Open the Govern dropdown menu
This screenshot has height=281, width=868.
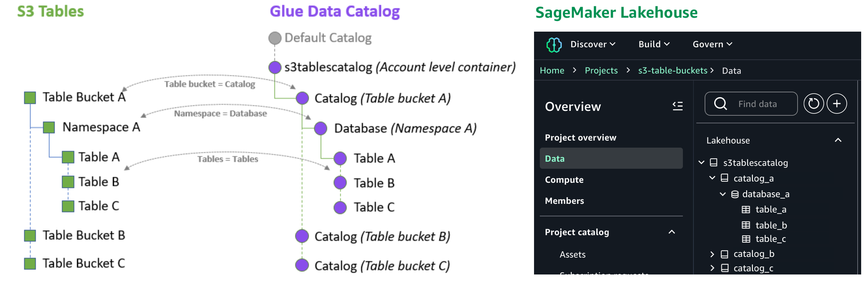[712, 44]
